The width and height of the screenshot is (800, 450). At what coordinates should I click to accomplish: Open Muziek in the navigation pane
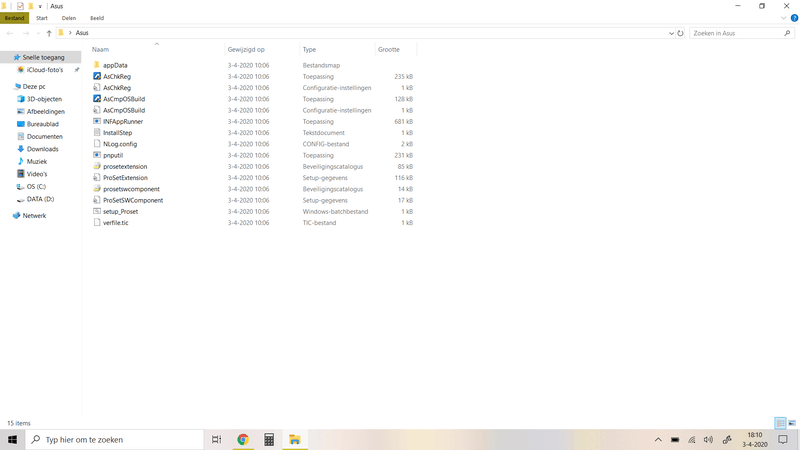(37, 161)
